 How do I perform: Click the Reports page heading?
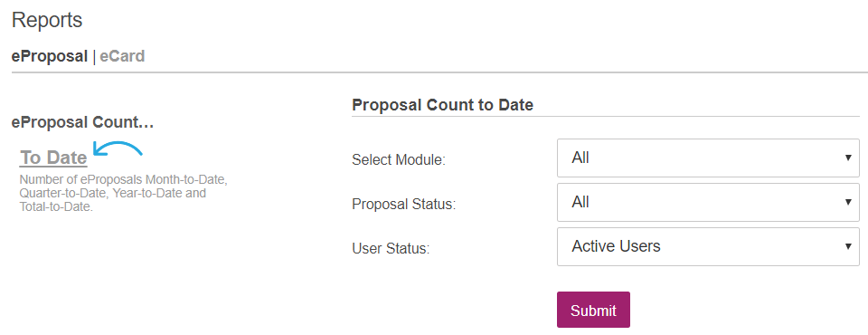pos(47,20)
